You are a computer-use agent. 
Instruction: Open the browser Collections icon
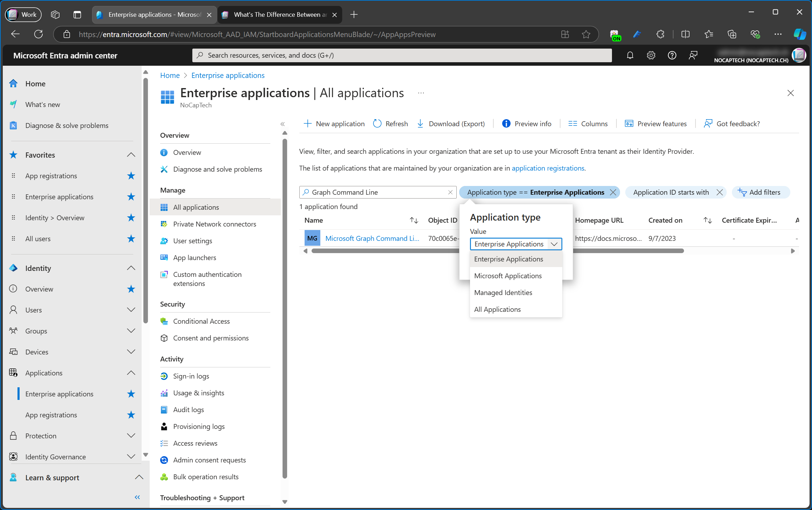(x=732, y=34)
